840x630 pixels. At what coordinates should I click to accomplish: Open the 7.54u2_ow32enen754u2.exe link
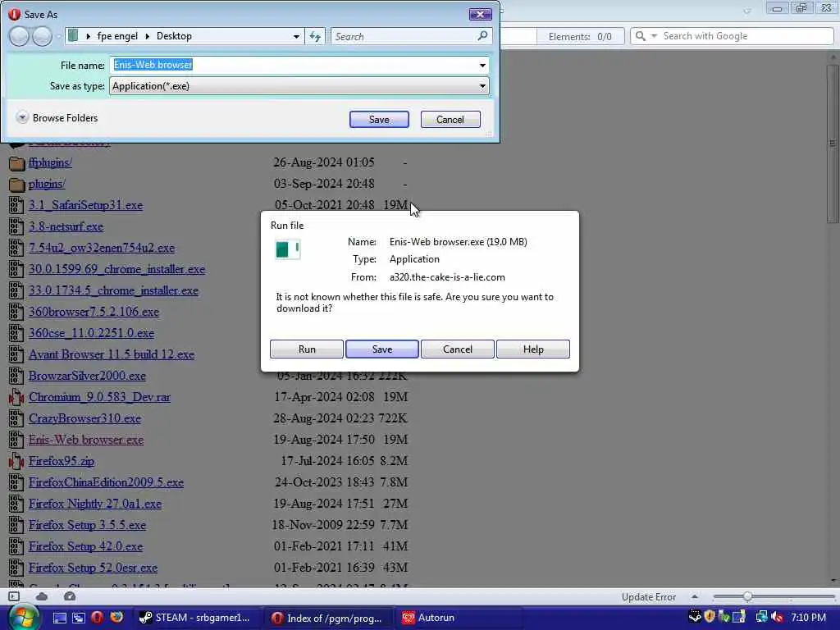click(102, 248)
